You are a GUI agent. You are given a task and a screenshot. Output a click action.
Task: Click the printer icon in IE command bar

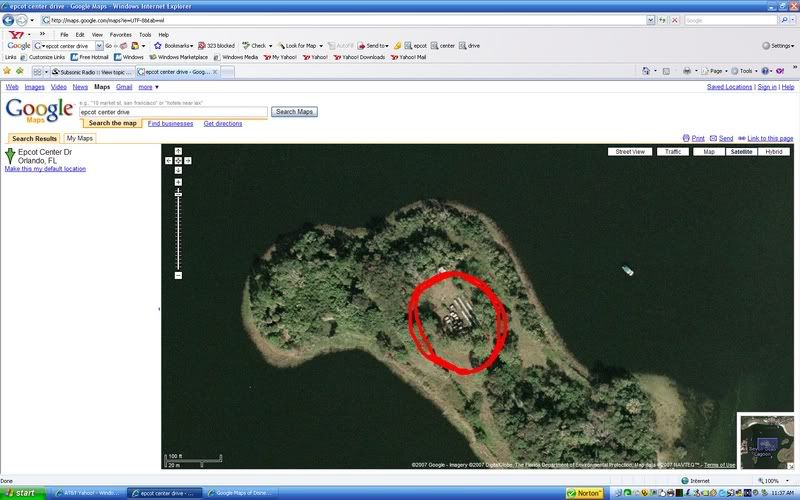coord(687,71)
